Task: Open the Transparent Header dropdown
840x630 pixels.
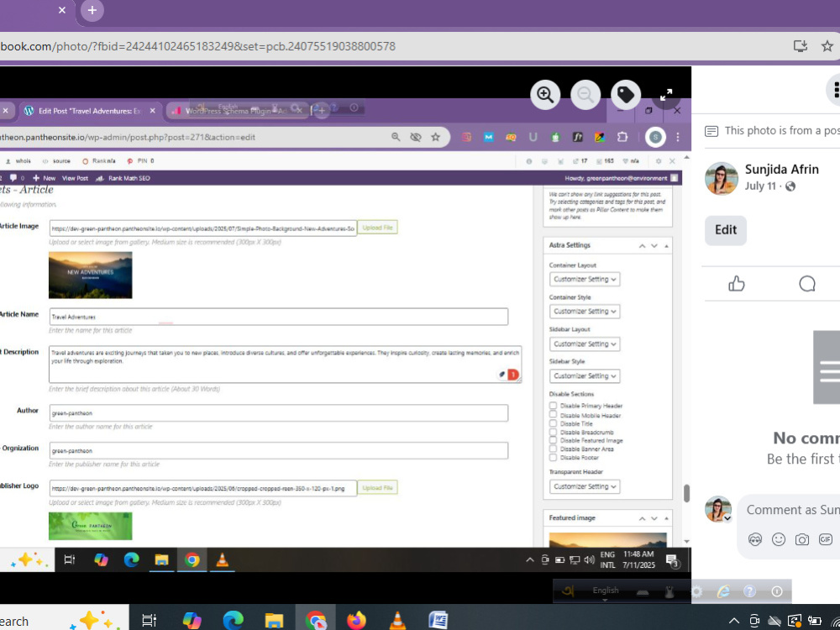Action: tap(585, 486)
